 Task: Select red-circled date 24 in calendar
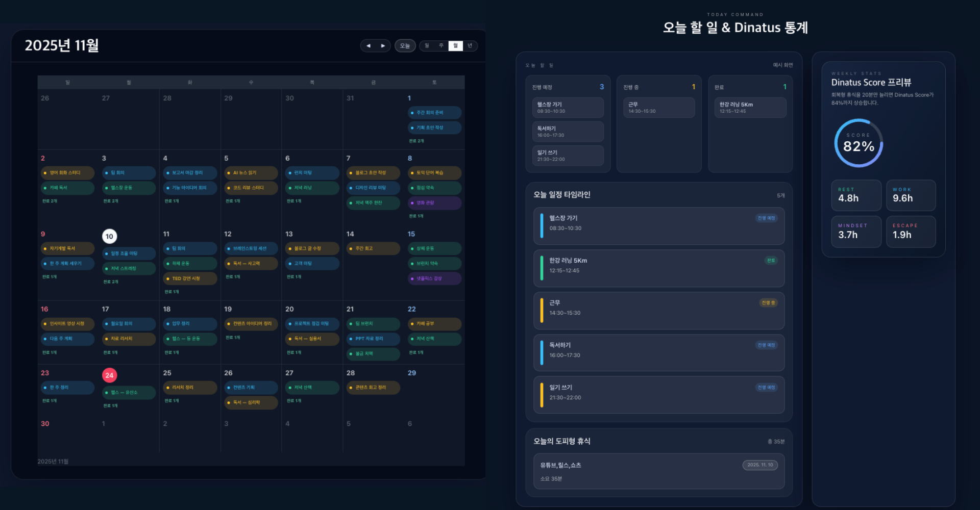[x=109, y=375]
